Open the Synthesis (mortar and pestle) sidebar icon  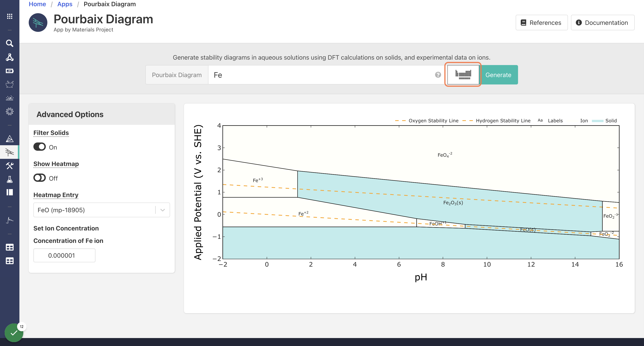10,84
